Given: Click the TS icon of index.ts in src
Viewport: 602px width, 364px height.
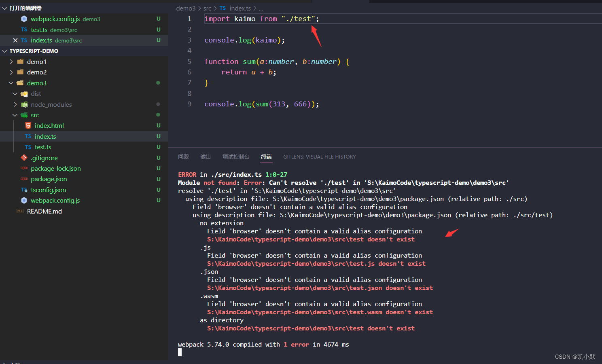Looking at the screenshot, I should 28,136.
